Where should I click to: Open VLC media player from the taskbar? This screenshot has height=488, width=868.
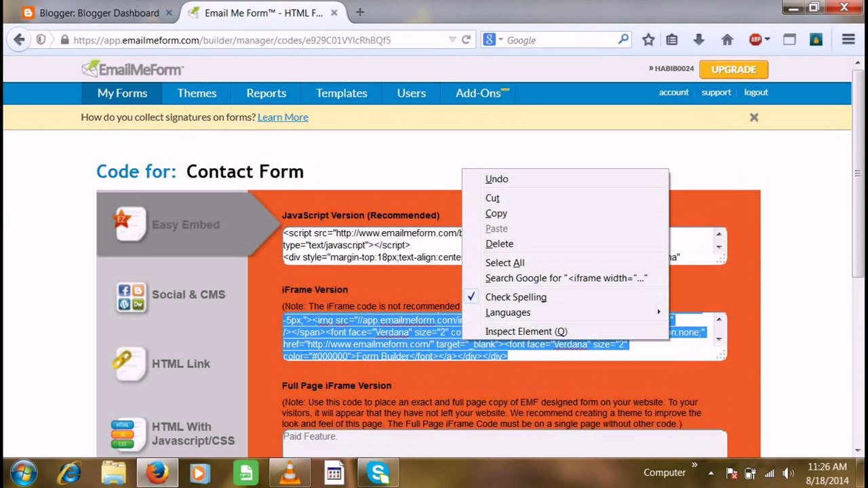click(290, 472)
